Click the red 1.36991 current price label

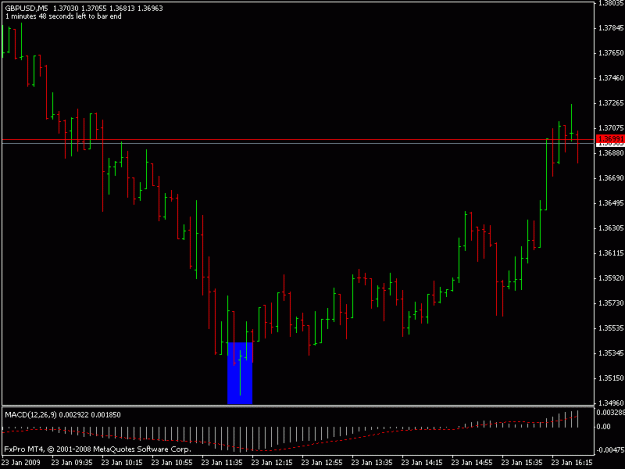tap(610, 139)
